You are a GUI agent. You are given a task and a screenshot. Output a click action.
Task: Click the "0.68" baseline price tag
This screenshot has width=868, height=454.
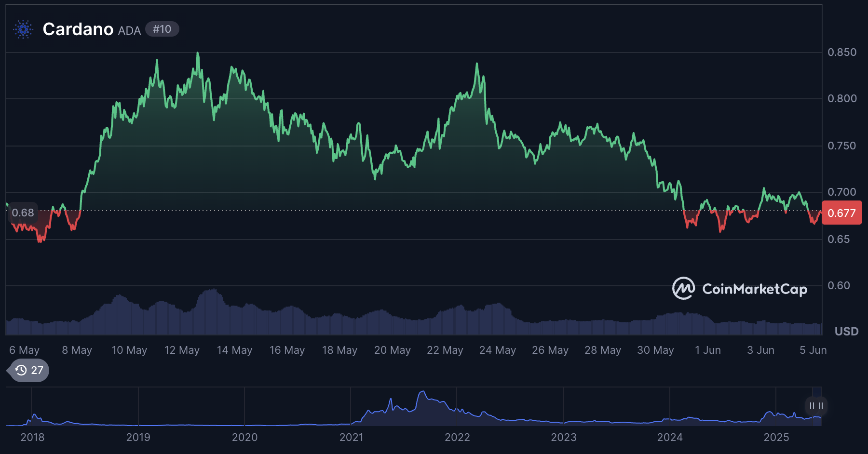tap(23, 213)
